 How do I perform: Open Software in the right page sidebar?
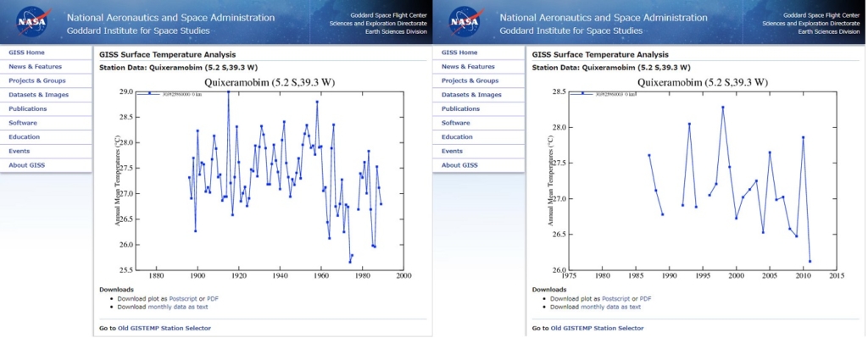tap(455, 123)
